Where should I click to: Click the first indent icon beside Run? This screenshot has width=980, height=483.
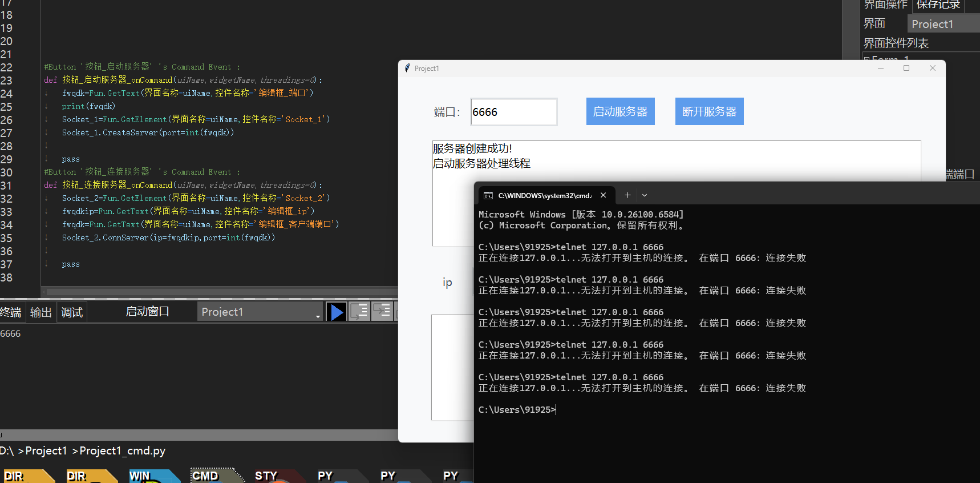click(360, 311)
